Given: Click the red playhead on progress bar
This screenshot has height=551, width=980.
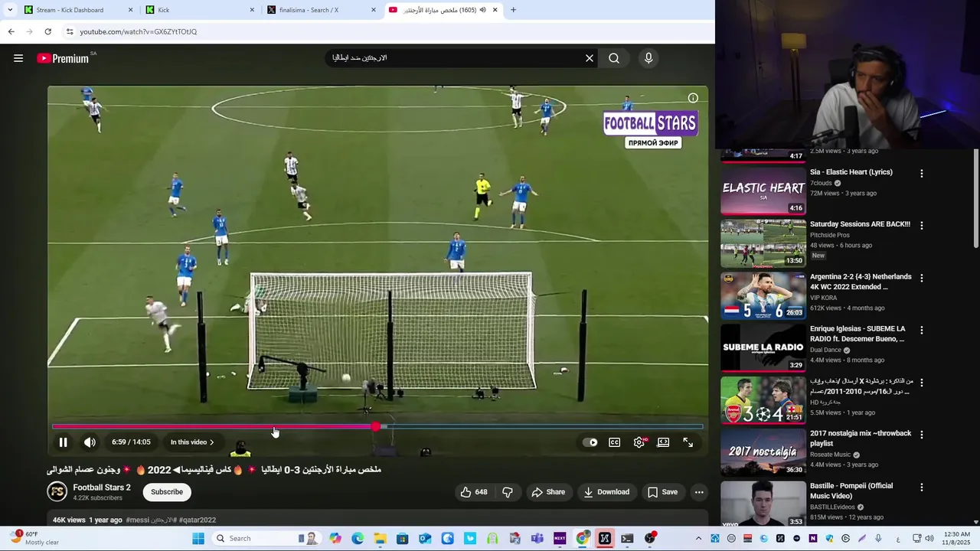Looking at the screenshot, I should click(376, 426).
